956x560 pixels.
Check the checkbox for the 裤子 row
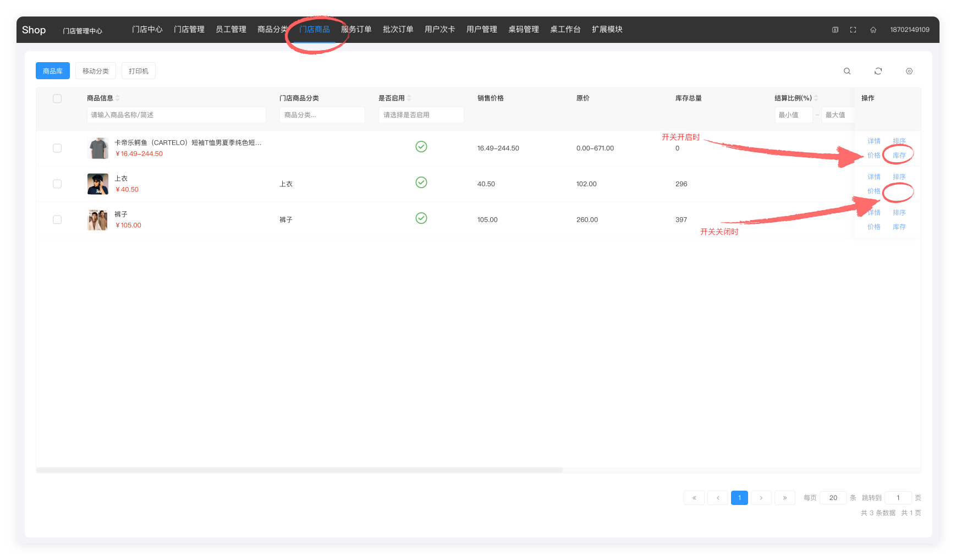click(x=57, y=219)
